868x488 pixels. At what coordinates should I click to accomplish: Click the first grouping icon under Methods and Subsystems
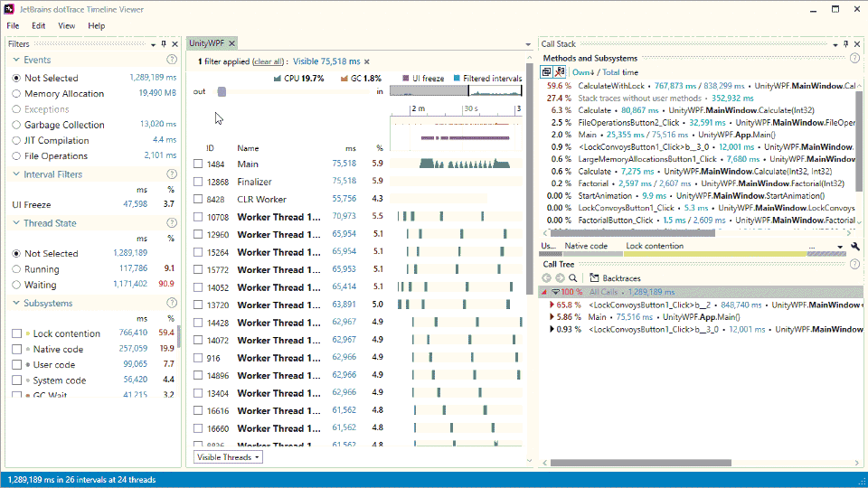tap(547, 72)
